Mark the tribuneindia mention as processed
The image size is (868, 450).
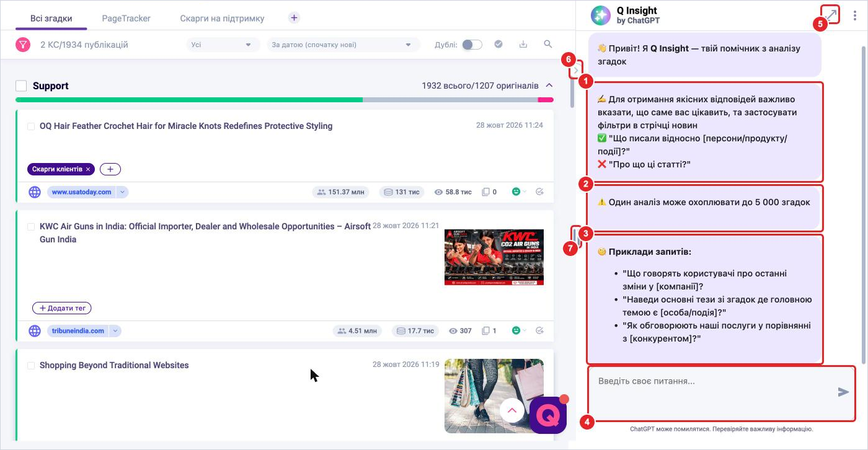(x=539, y=331)
